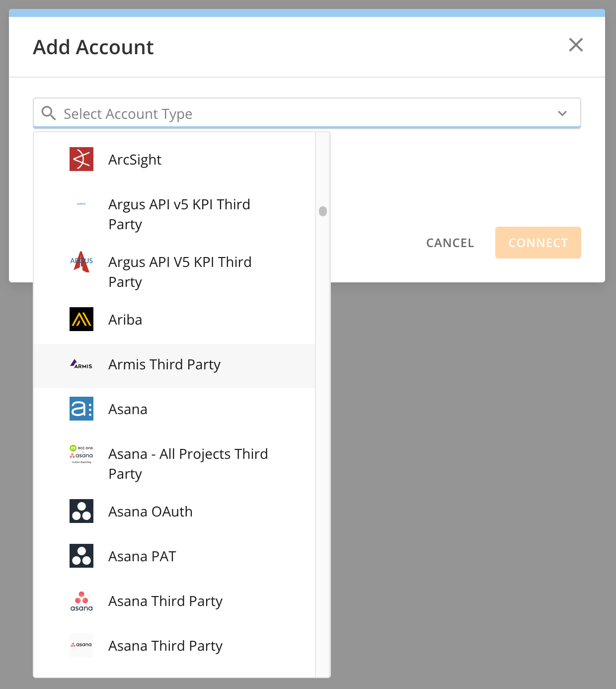Image resolution: width=616 pixels, height=689 pixels.
Task: Click the Ariba black and yellow icon
Action: tap(81, 319)
